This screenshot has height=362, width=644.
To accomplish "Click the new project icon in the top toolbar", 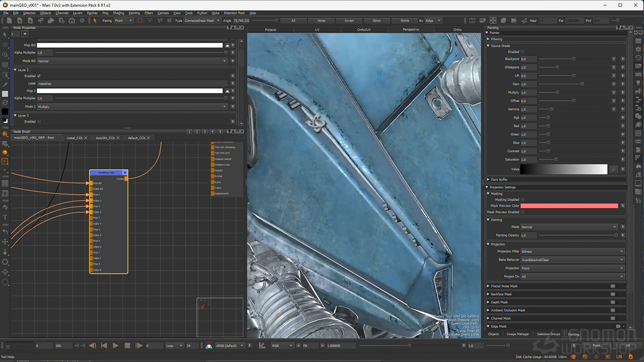I will click(x=10, y=21).
